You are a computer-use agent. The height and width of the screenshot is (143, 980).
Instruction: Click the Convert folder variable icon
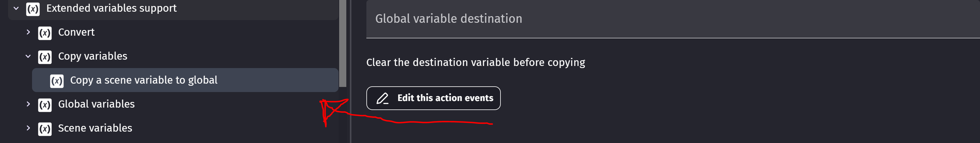pos(45,33)
